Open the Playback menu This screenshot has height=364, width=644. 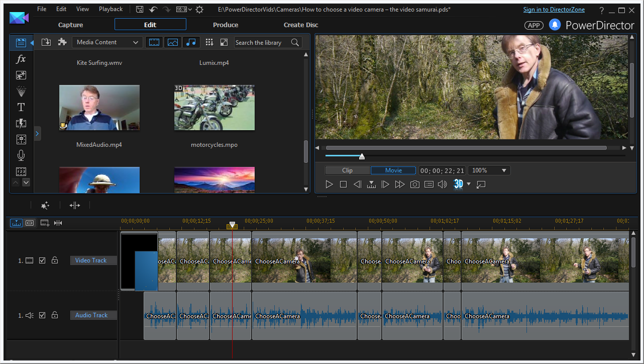tap(111, 9)
